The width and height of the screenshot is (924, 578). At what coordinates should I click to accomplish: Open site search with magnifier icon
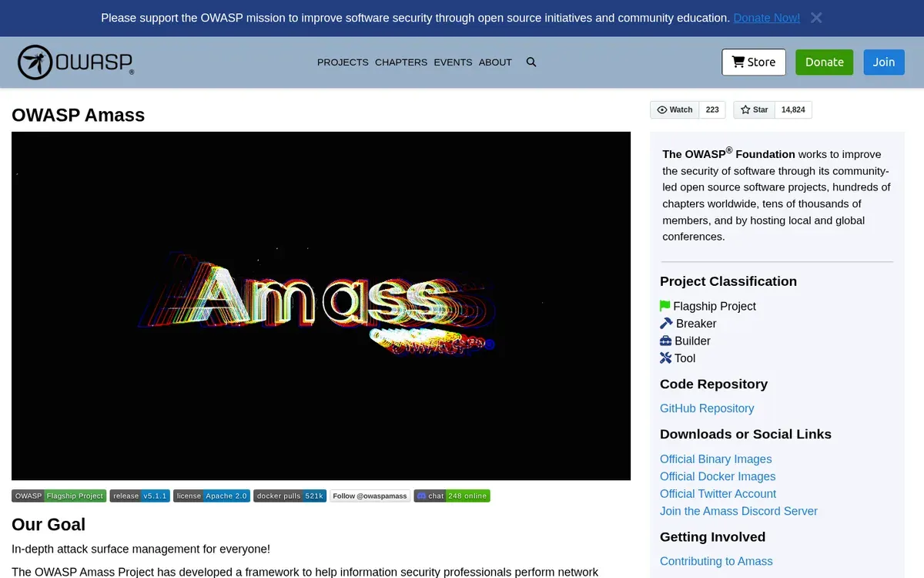point(531,62)
